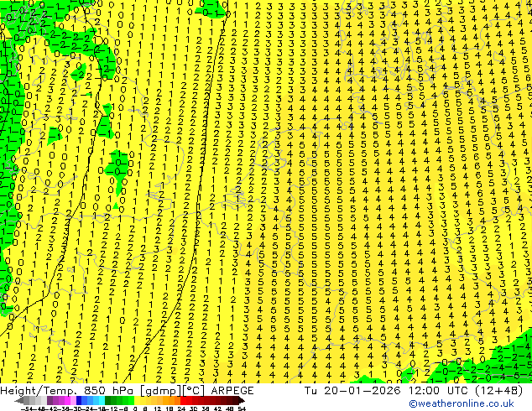
Task: Click the gray left arrow of the color scale
Action: click(19, 400)
